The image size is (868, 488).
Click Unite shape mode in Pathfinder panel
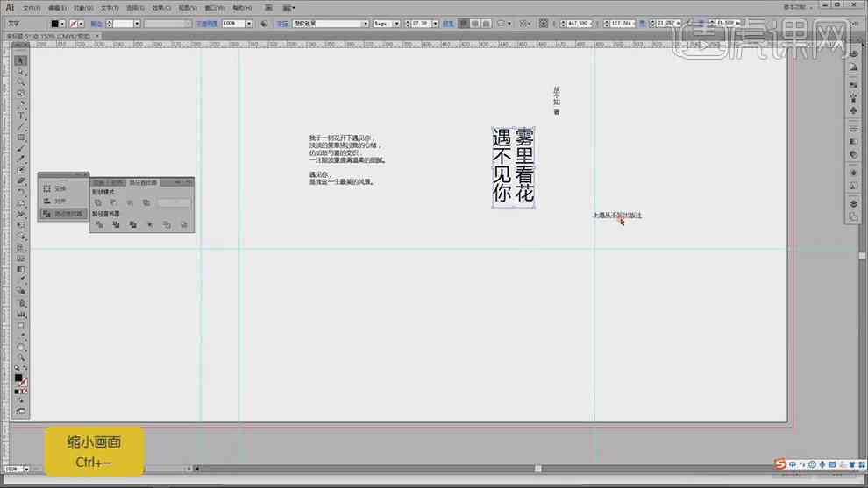click(x=98, y=203)
